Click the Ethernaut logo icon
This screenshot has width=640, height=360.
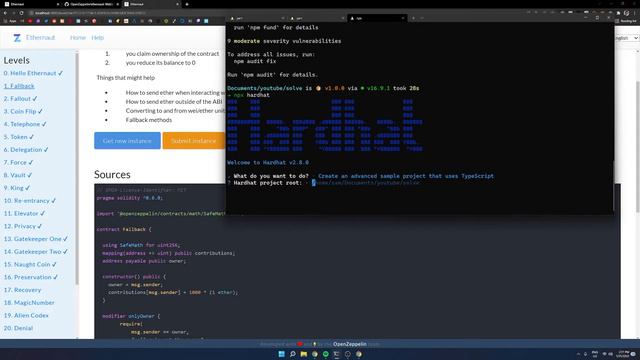pyautogui.click(x=17, y=38)
